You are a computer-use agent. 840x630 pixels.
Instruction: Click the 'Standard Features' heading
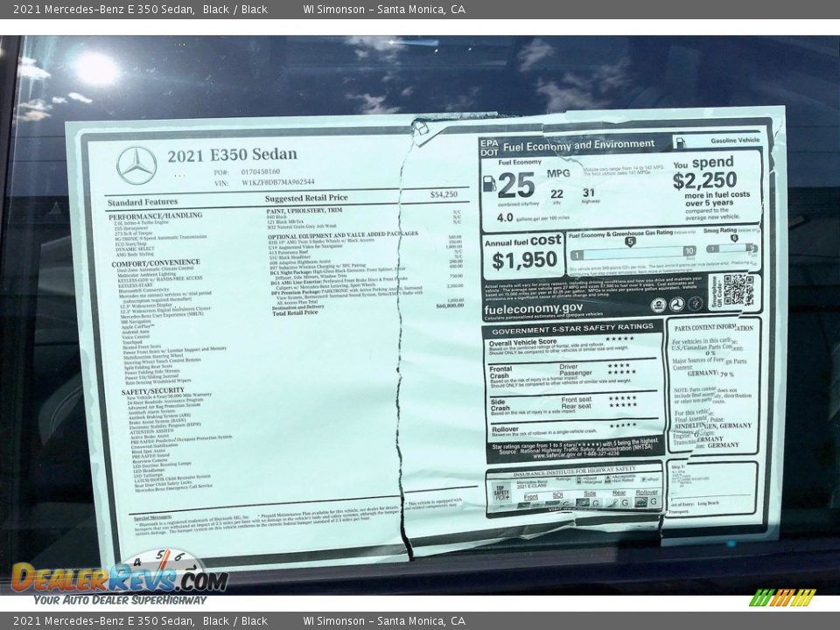pos(143,202)
